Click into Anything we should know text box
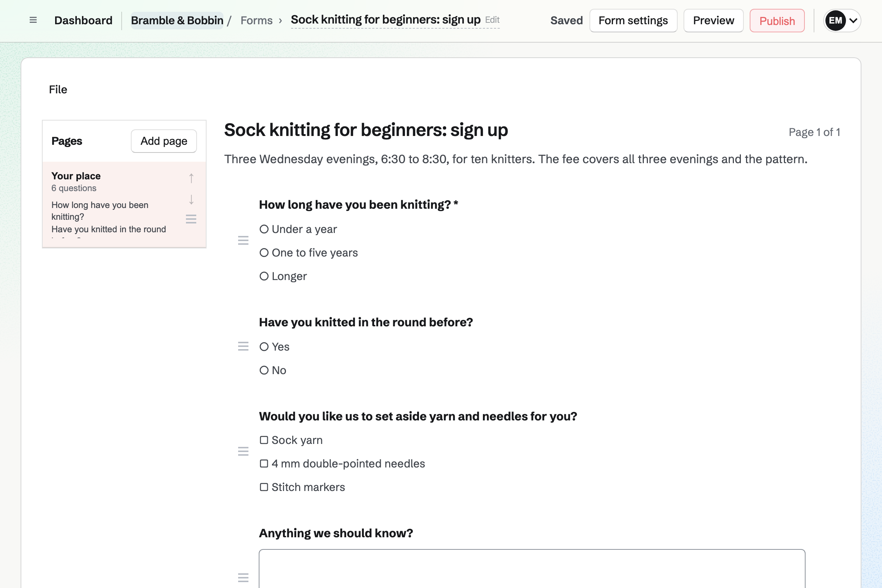The width and height of the screenshot is (882, 588). [x=532, y=569]
